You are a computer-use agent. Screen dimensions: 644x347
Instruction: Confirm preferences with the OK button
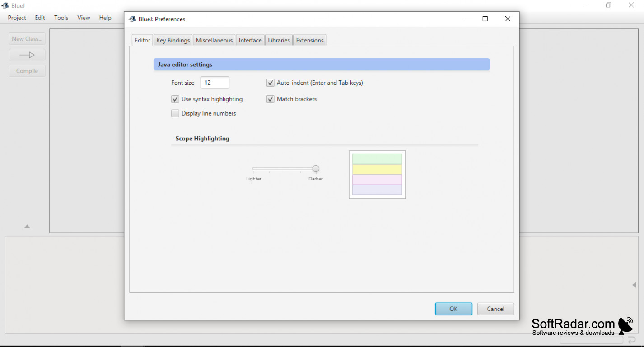click(453, 309)
